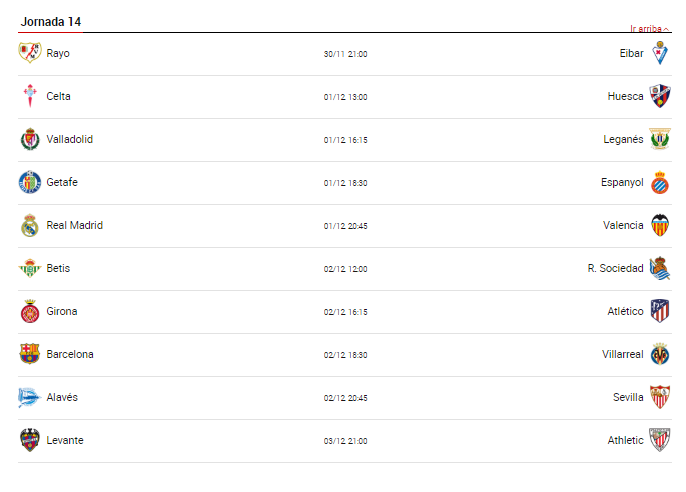Click the Villarreal yellow crest icon
Viewport: 686px width, 492px height.
[660, 354]
